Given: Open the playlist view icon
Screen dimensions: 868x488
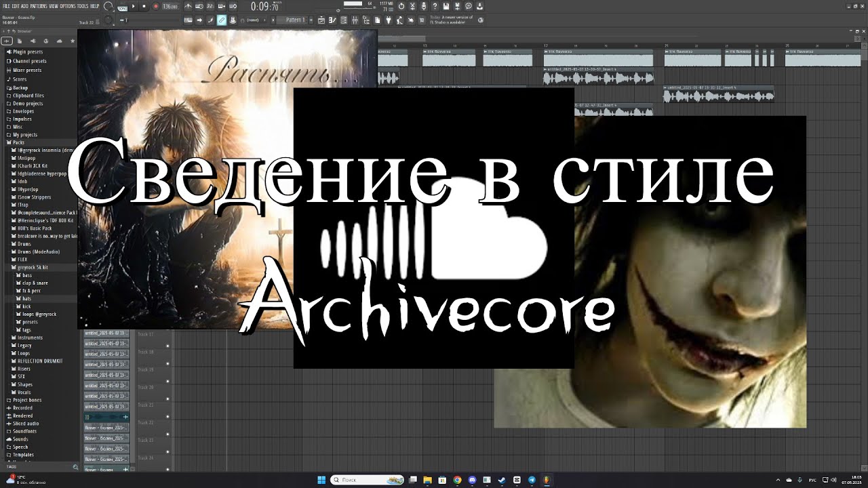Looking at the screenshot, I should [x=321, y=20].
